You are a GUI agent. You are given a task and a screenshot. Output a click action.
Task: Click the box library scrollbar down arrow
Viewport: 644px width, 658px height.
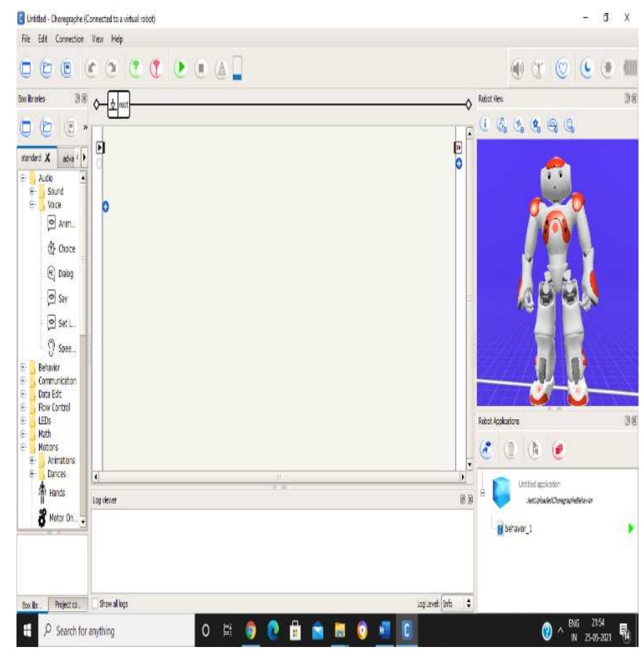click(x=83, y=522)
